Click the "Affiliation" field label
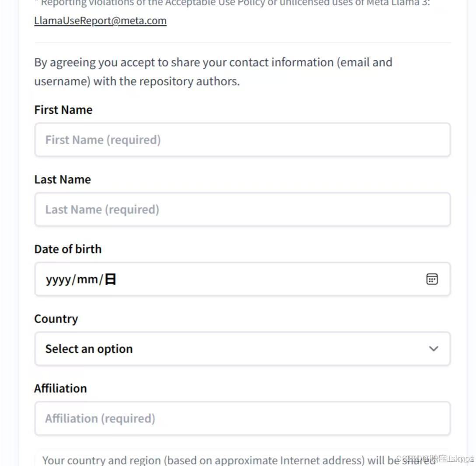 tap(60, 388)
